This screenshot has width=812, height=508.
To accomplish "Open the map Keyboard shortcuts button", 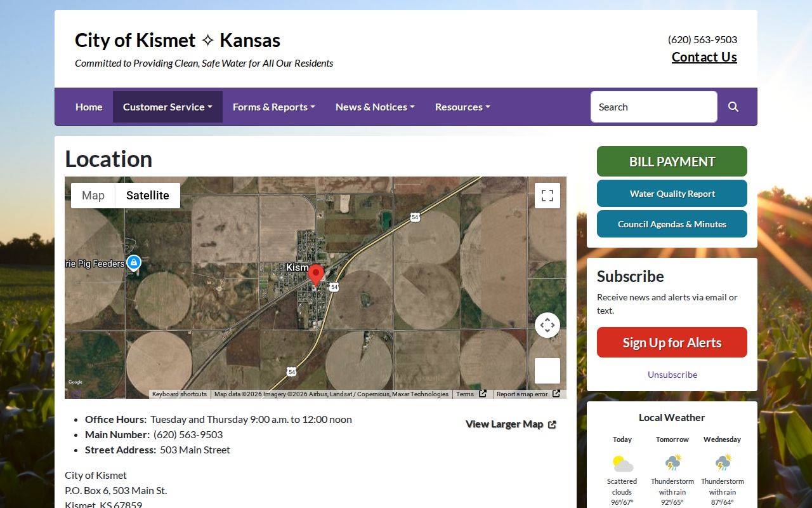I will [180, 394].
